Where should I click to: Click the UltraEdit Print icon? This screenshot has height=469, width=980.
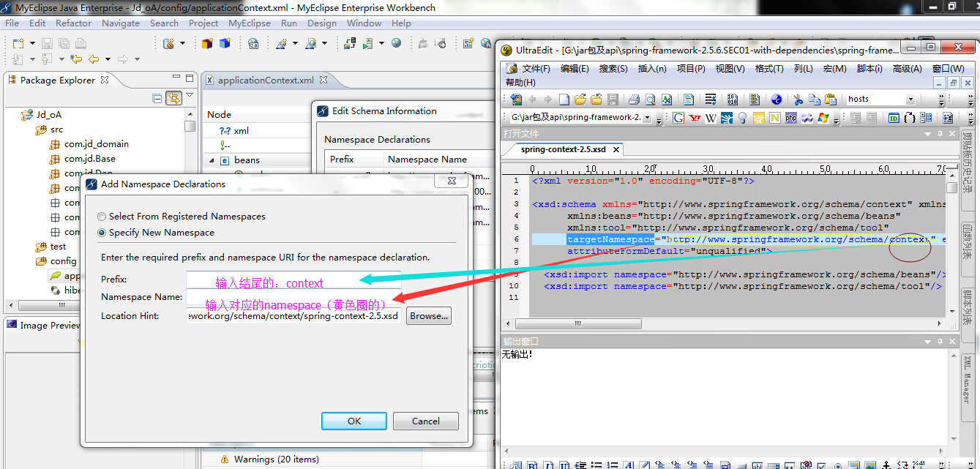point(634,100)
